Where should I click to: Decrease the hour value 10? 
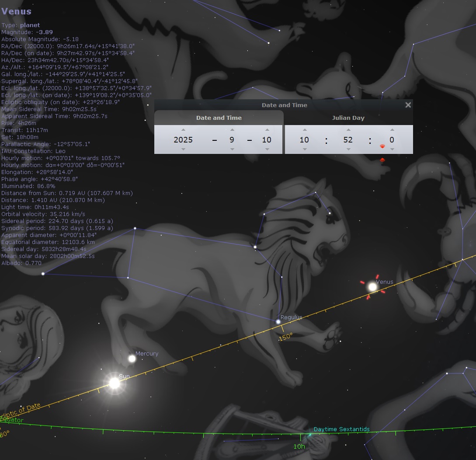pyautogui.click(x=305, y=149)
